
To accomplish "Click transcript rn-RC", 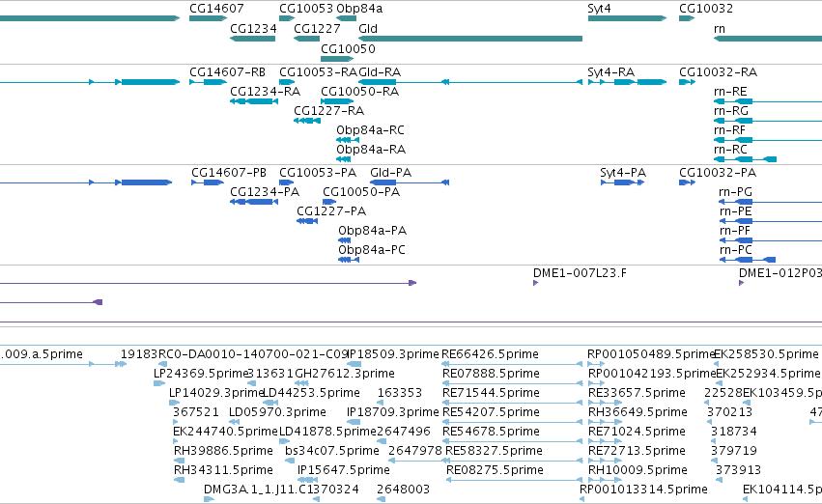I will [731, 150].
